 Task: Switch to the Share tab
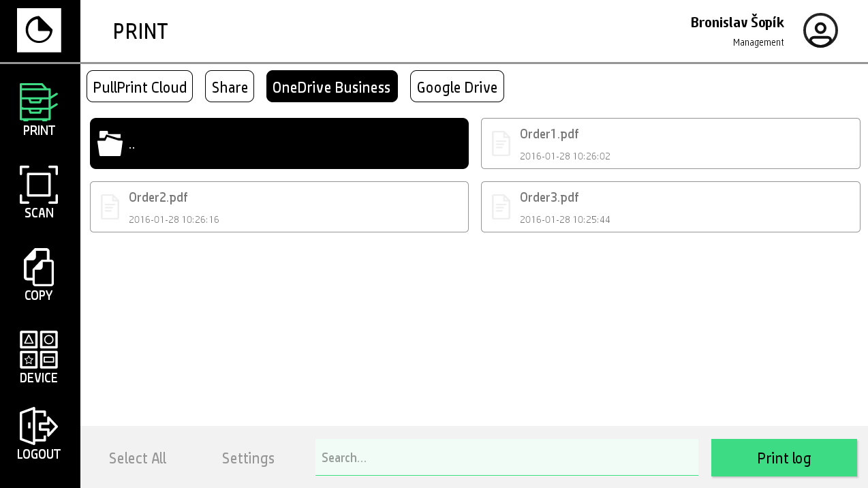230,87
